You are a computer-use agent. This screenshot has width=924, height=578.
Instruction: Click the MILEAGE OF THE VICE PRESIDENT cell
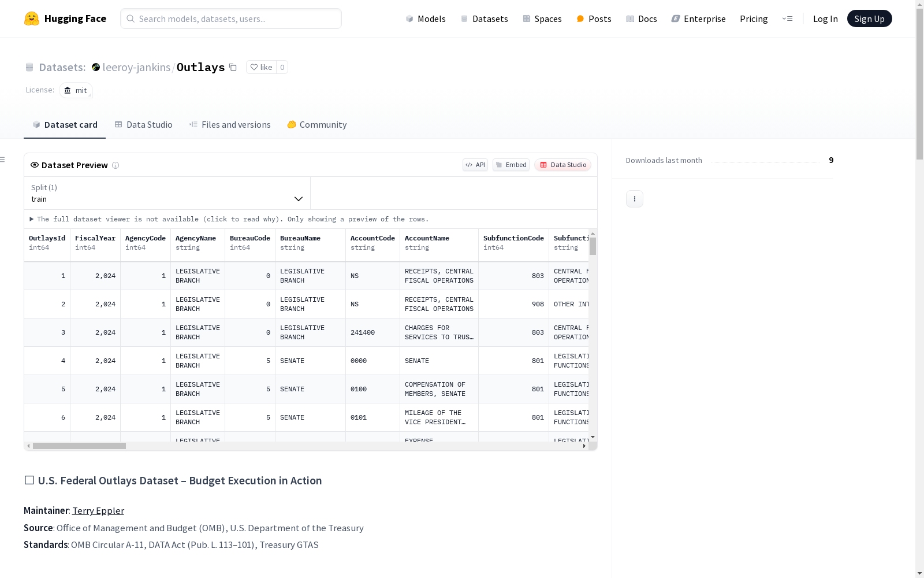coord(439,417)
